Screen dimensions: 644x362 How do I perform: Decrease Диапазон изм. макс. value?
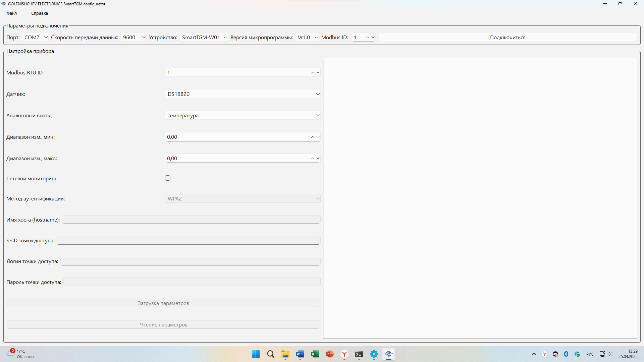[318, 158]
